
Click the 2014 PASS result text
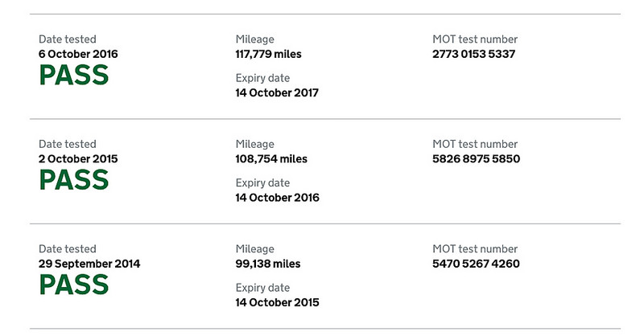74,285
